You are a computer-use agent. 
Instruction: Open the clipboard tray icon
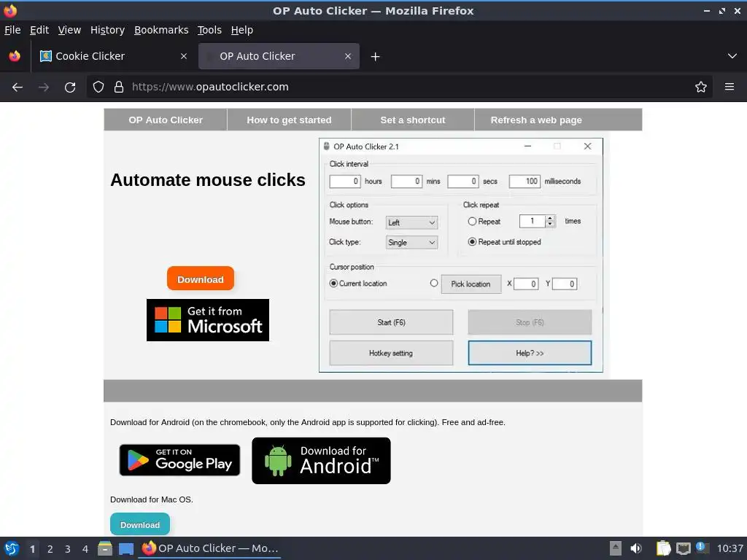663,548
